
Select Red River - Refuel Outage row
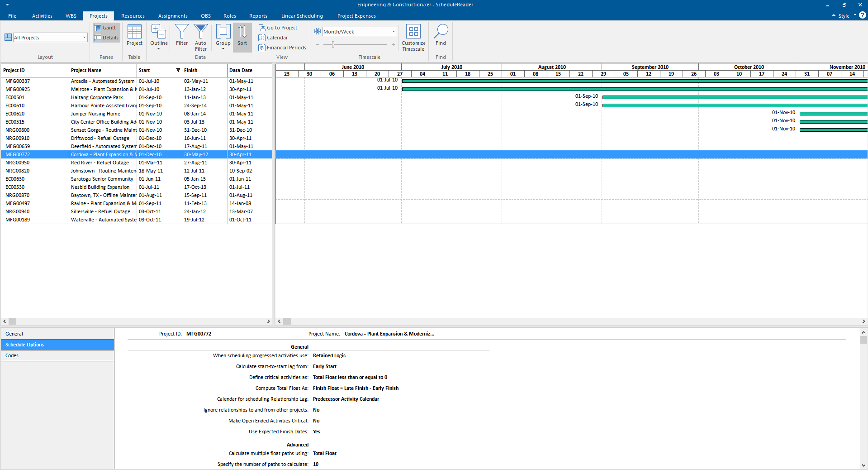(137, 163)
